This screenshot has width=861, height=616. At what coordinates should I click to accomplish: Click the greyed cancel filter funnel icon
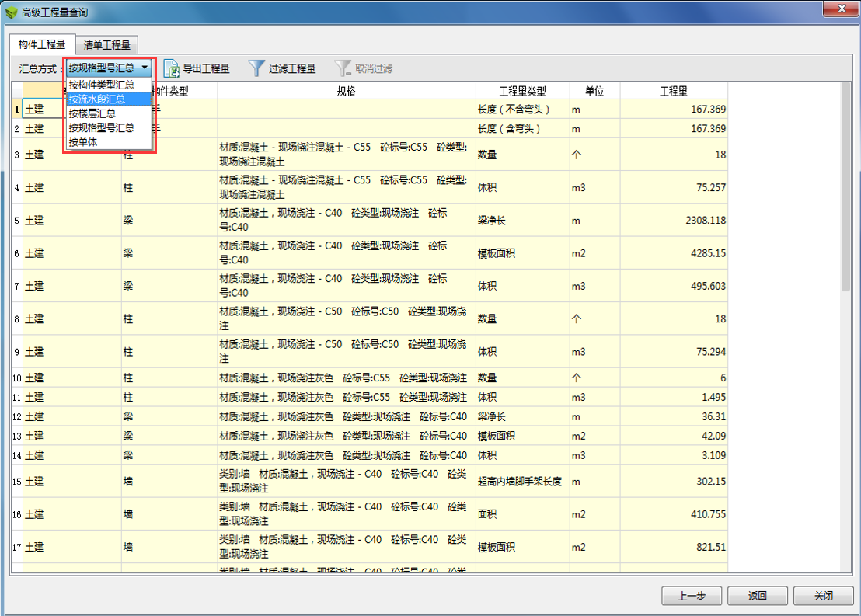(x=343, y=68)
